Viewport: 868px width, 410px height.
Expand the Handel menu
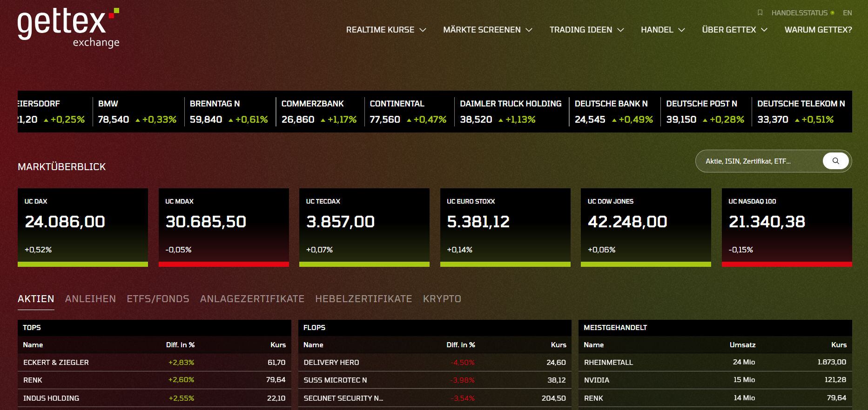coord(663,30)
